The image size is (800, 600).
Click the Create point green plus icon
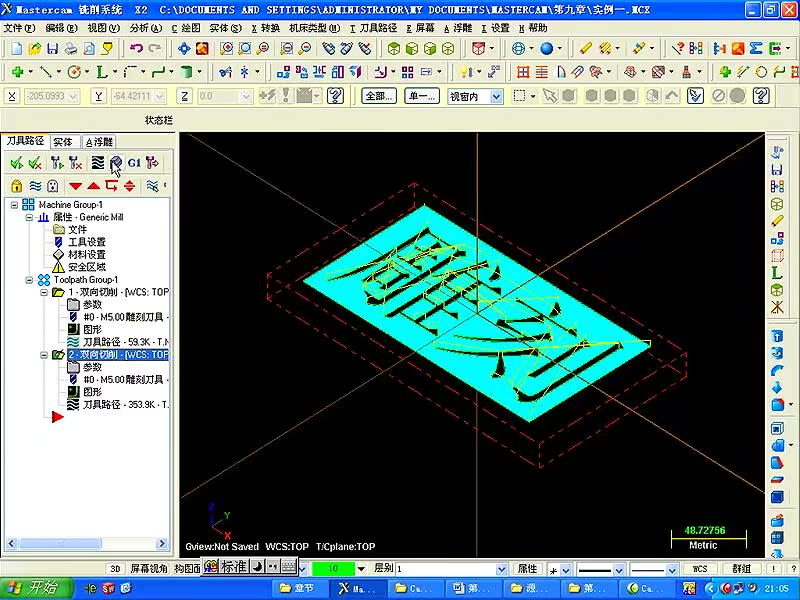click(18, 72)
